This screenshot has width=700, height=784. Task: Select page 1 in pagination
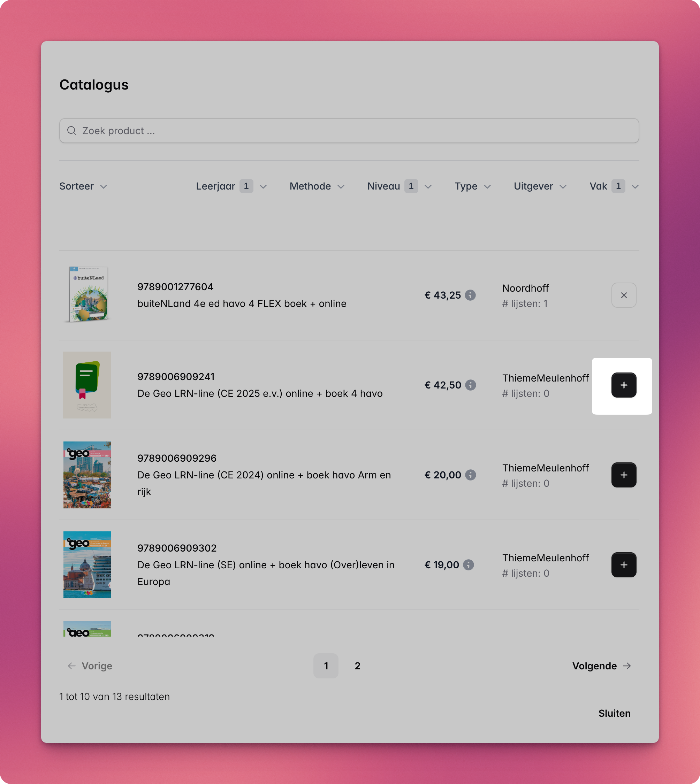[326, 666]
